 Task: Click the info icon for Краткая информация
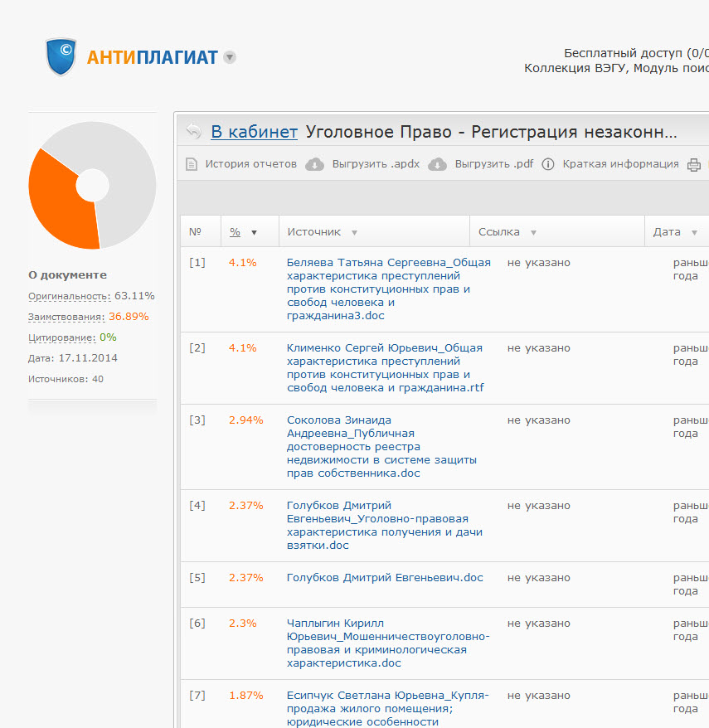pyautogui.click(x=548, y=164)
